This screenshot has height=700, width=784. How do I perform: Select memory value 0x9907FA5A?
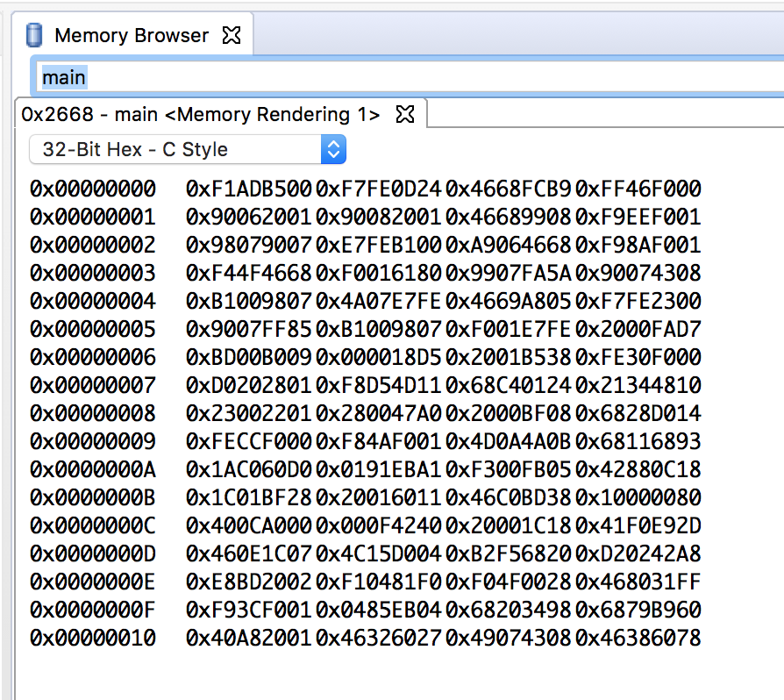click(x=508, y=273)
